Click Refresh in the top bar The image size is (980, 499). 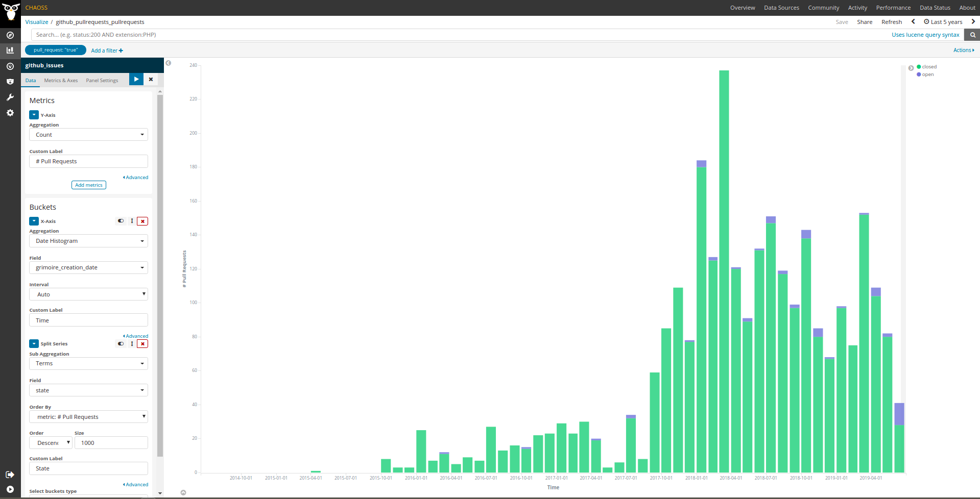click(x=892, y=22)
